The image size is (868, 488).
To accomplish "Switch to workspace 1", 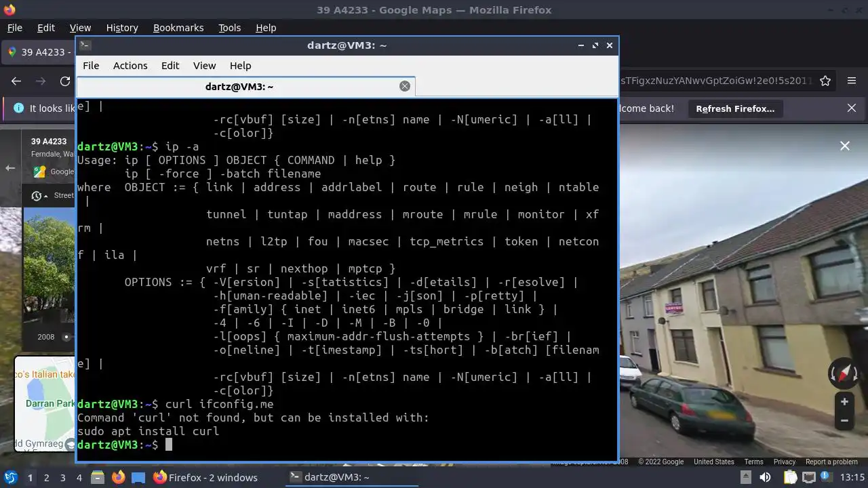I will [30, 478].
